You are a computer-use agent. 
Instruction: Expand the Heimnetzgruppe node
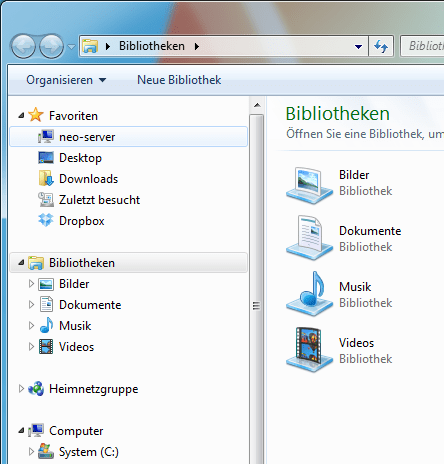(x=21, y=389)
